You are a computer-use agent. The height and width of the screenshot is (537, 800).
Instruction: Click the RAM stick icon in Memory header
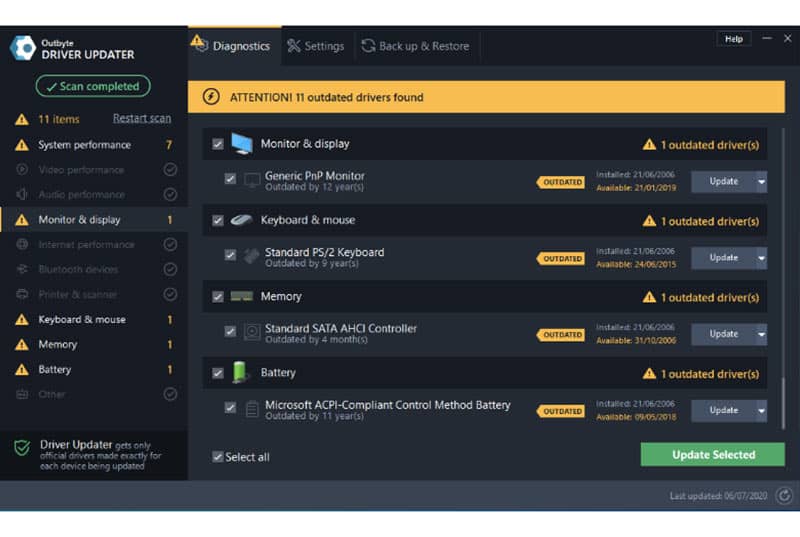coord(241,296)
